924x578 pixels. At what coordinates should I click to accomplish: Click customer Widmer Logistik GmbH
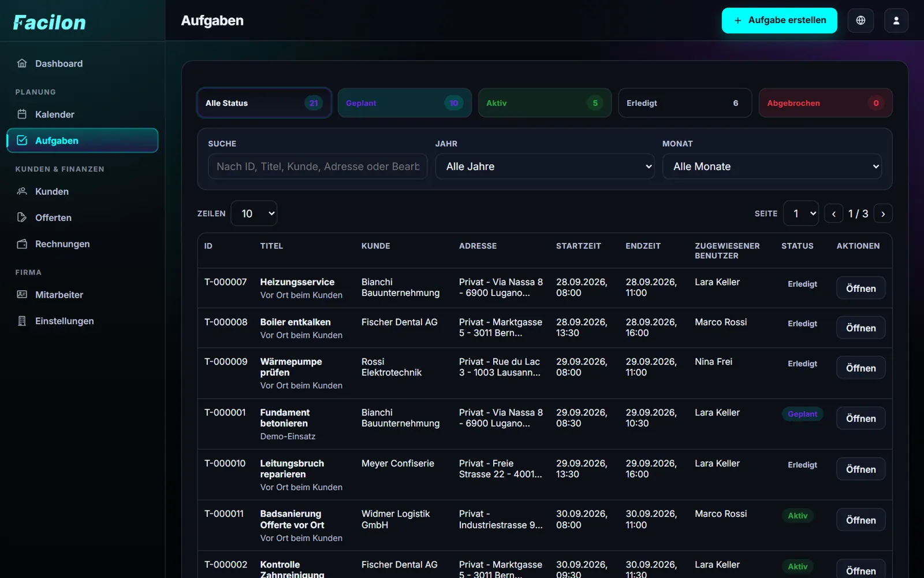pos(395,519)
